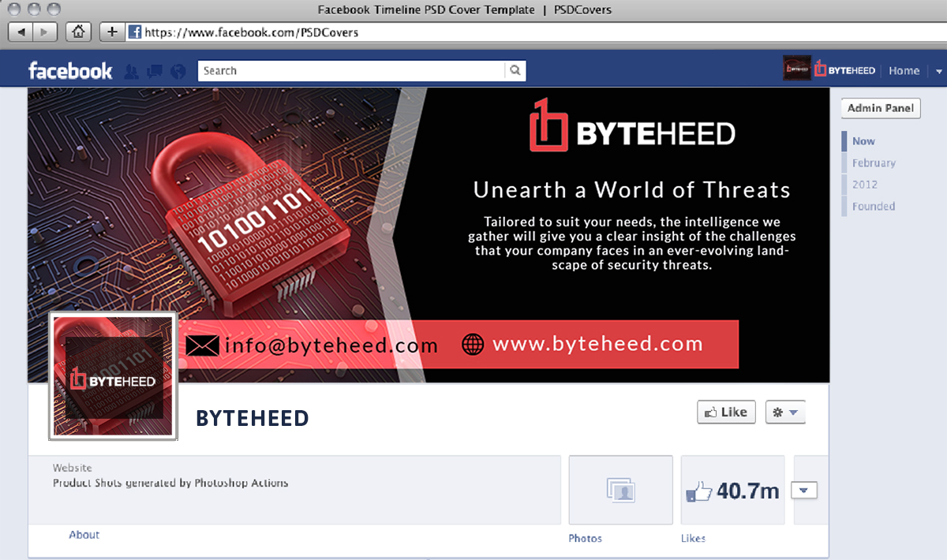Click the facebook logo in header
947x560 pixels.
tap(70, 71)
